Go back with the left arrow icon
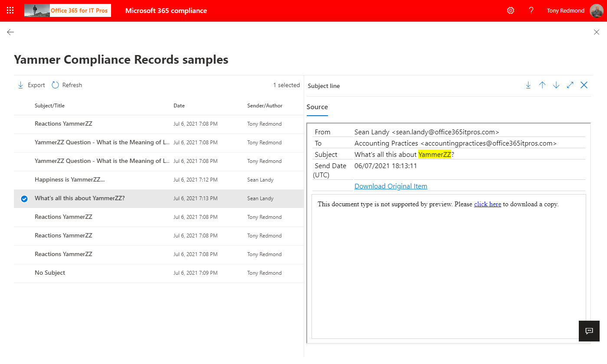607x364 pixels. click(x=10, y=32)
